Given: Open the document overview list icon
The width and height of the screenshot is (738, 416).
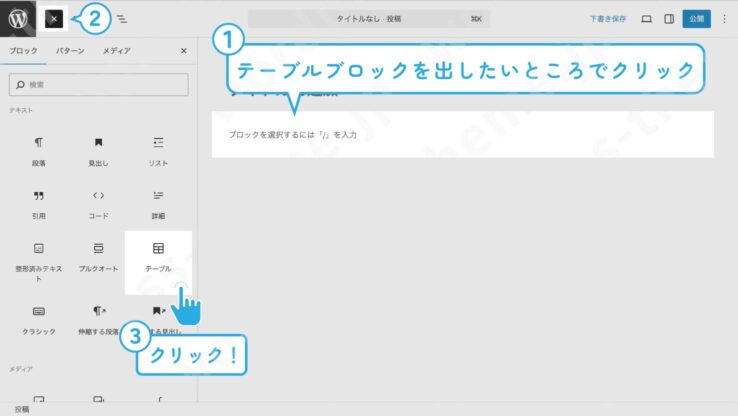Looking at the screenshot, I should pyautogui.click(x=122, y=19).
